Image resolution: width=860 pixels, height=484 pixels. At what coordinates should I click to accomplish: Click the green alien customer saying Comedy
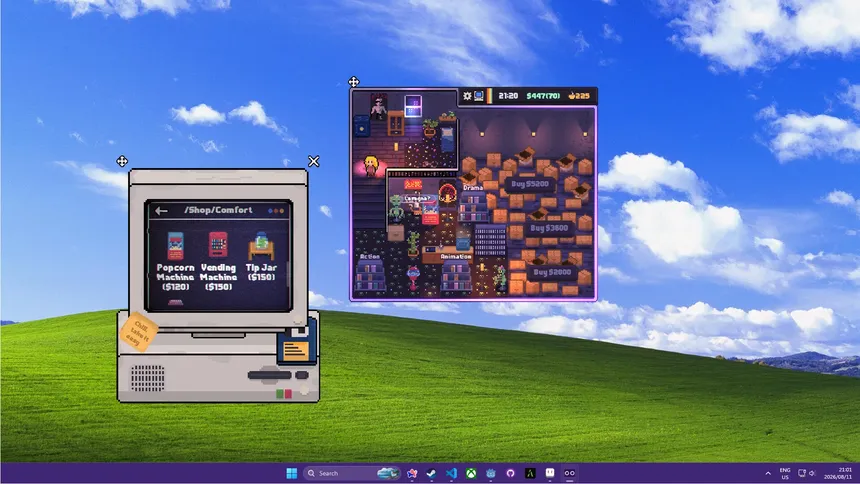(396, 209)
